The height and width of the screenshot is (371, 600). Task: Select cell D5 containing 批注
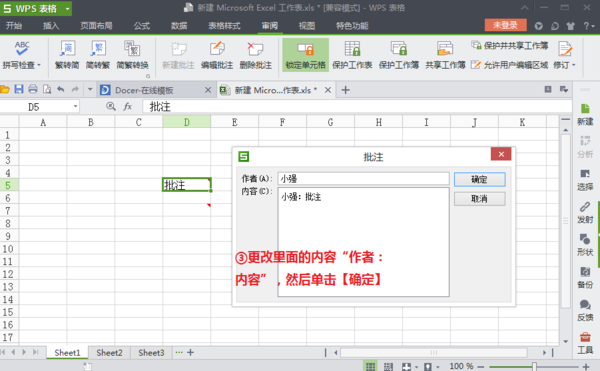187,185
